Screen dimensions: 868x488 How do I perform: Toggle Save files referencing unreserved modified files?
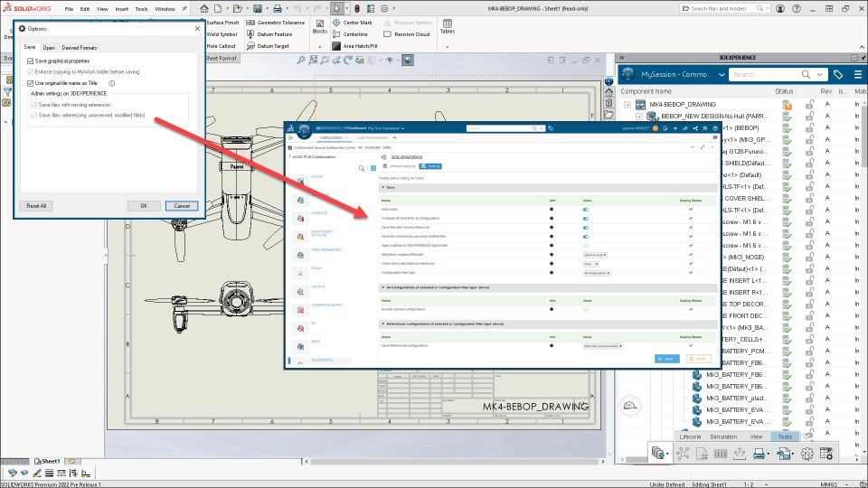[34, 115]
